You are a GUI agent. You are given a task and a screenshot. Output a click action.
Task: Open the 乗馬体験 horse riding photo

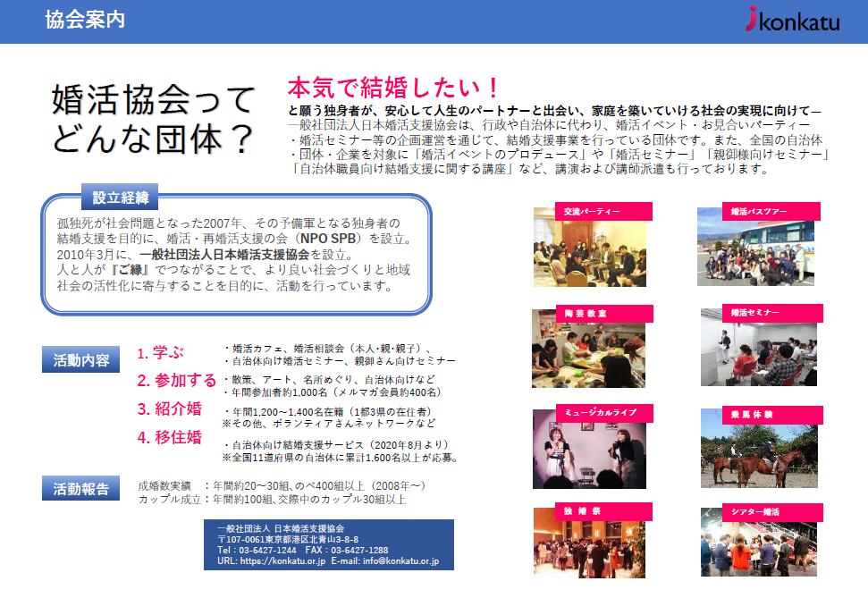(756, 451)
